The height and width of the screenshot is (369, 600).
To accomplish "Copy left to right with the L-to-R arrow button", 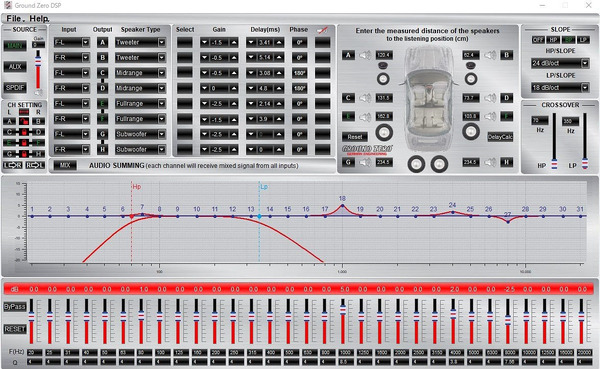I will (x=13, y=165).
